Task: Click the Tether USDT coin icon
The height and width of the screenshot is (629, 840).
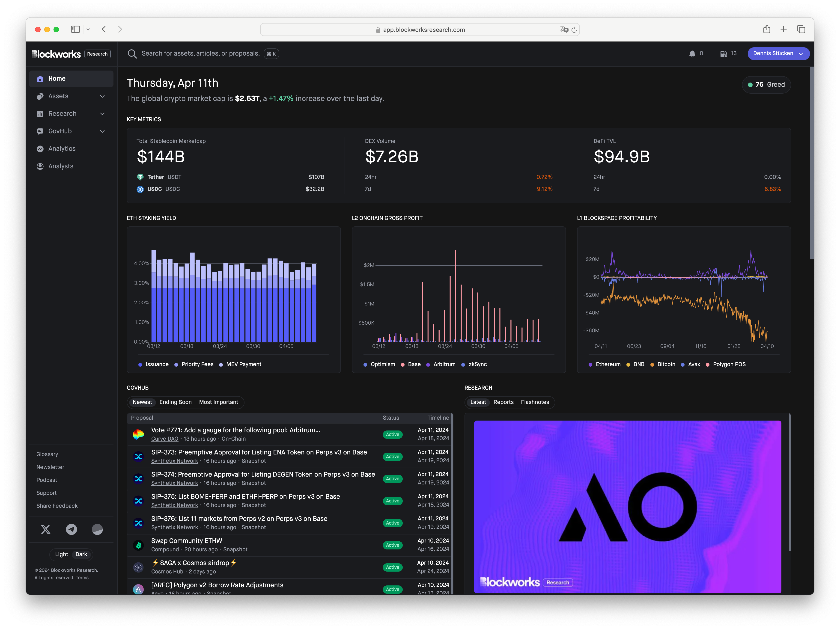Action: 140,177
